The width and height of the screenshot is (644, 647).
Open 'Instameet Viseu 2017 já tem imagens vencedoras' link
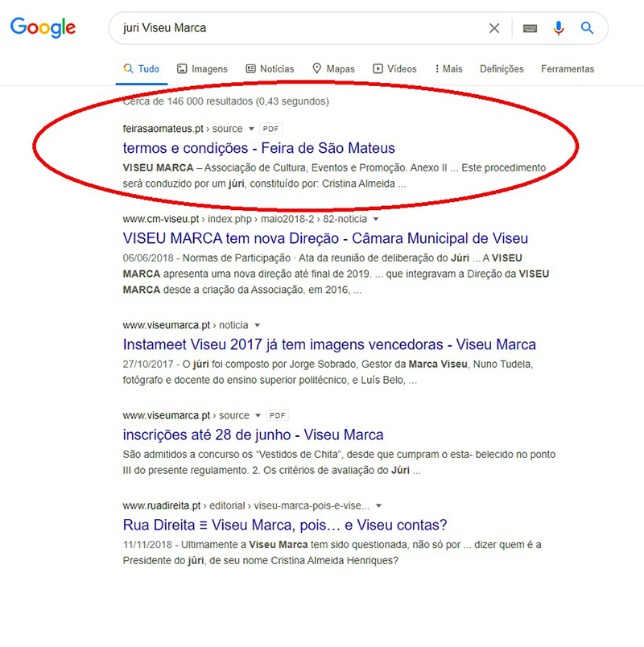(x=329, y=344)
